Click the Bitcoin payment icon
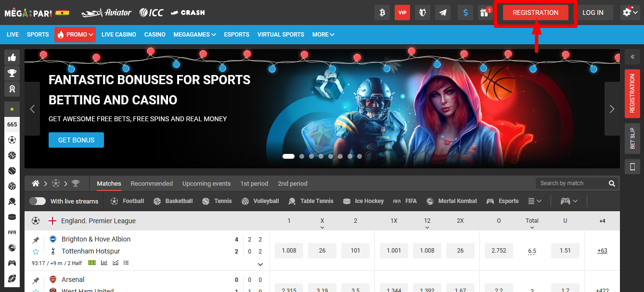This screenshot has height=292, width=644. 382,13
